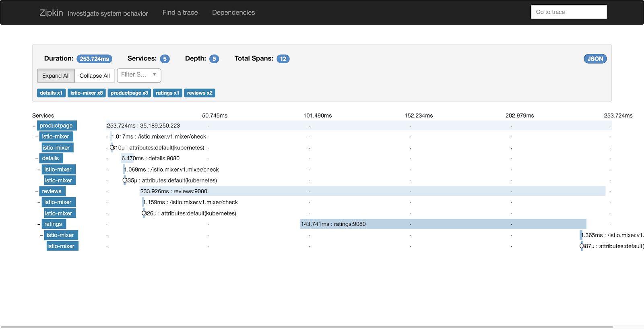The width and height of the screenshot is (644, 329).
Task: Select the productpage service label
Action: pyautogui.click(x=57, y=126)
